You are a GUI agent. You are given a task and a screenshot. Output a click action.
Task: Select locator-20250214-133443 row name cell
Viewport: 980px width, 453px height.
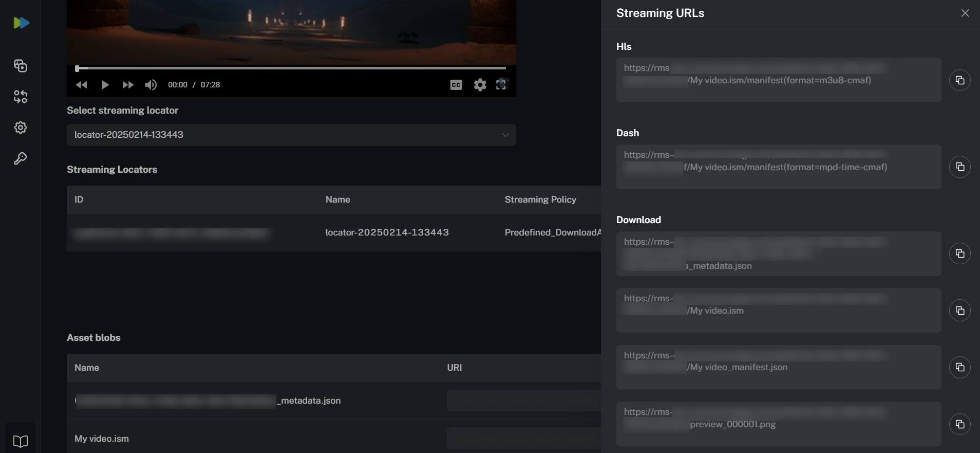[387, 232]
